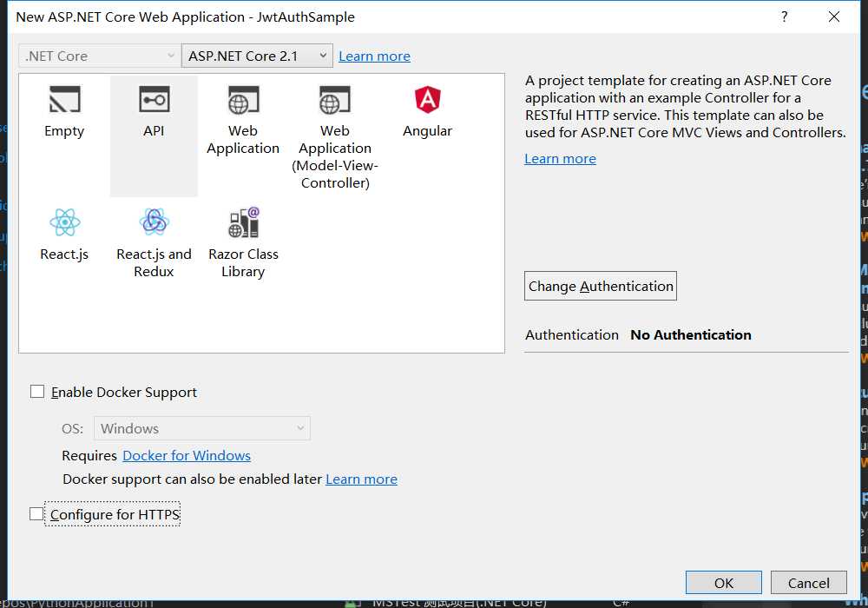Click the Change Authentication button

point(601,286)
